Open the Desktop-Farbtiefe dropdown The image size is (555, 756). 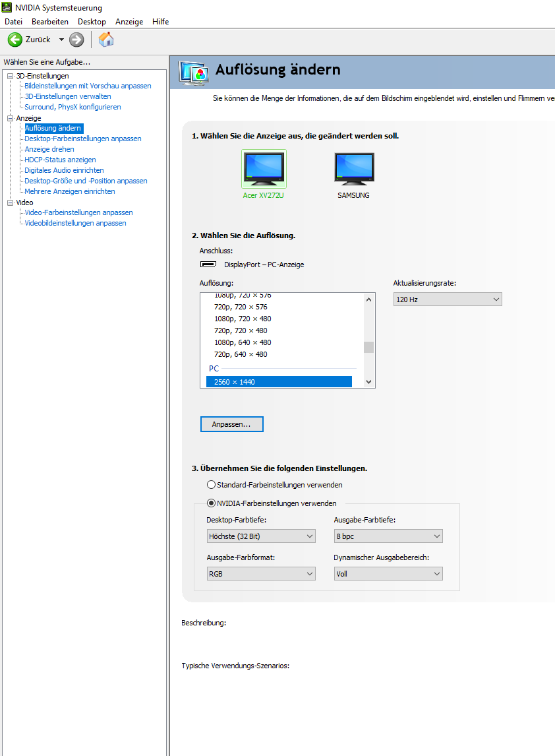260,536
